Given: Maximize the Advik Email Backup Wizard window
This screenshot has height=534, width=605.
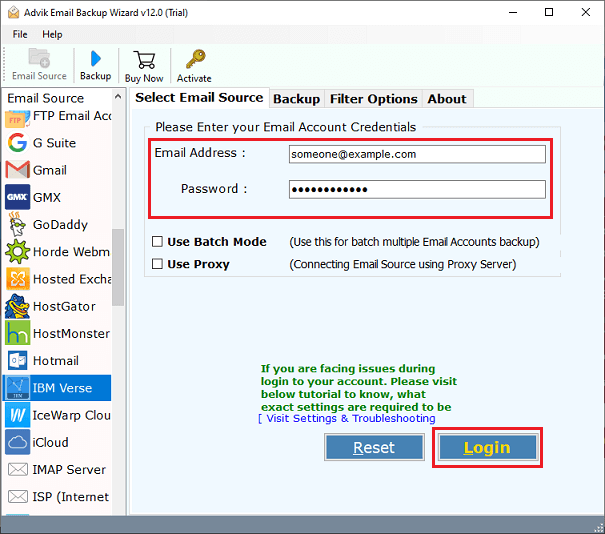Looking at the screenshot, I should pos(549,12).
